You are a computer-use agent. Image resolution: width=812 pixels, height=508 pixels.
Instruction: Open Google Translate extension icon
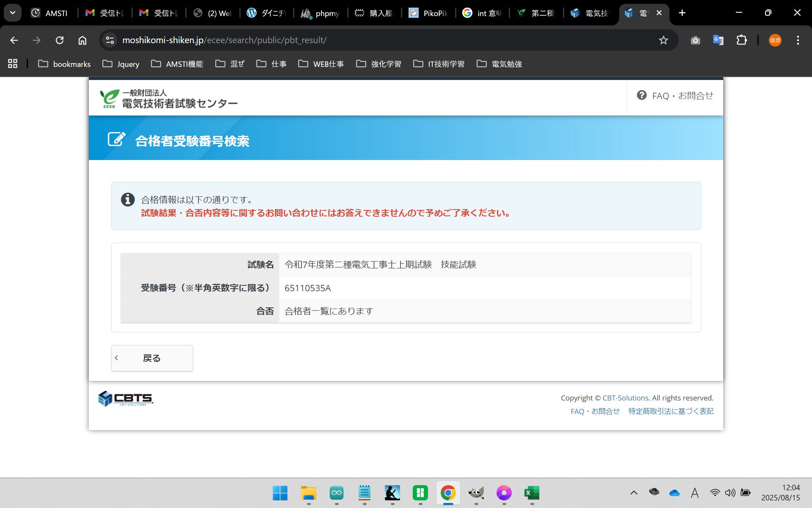tap(718, 40)
